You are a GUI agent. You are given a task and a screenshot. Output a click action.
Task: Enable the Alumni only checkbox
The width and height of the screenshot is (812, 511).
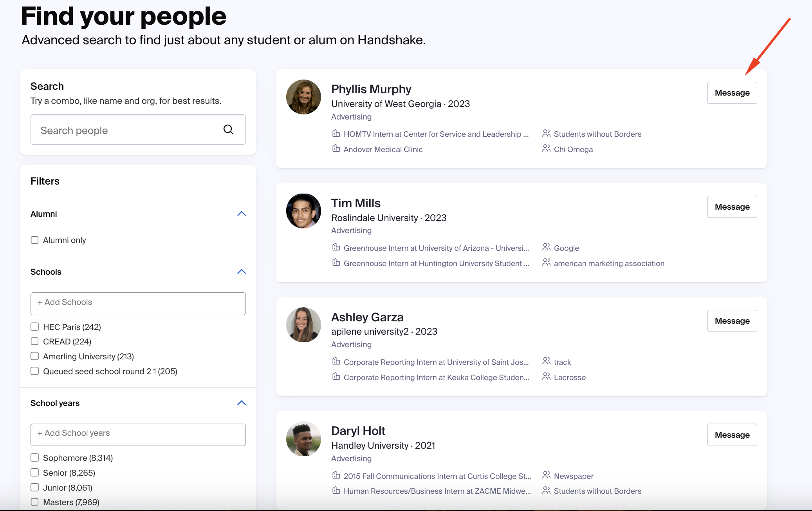click(34, 240)
